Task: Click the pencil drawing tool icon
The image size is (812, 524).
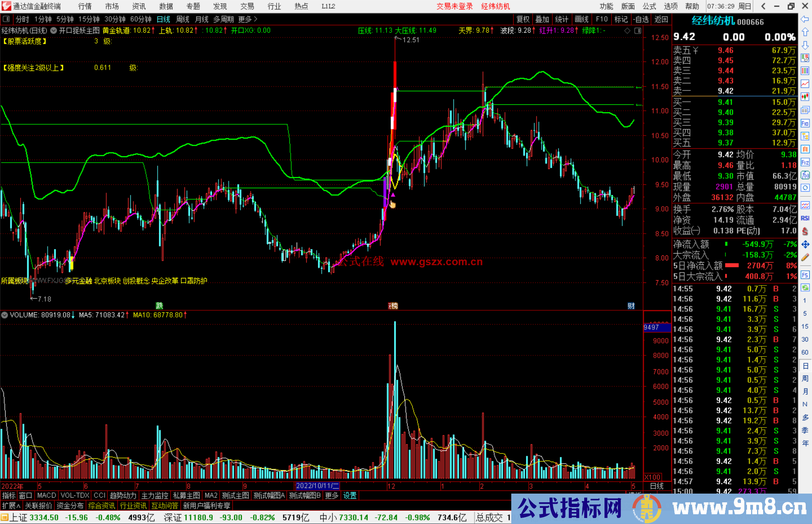Action: pyautogui.click(x=805, y=257)
